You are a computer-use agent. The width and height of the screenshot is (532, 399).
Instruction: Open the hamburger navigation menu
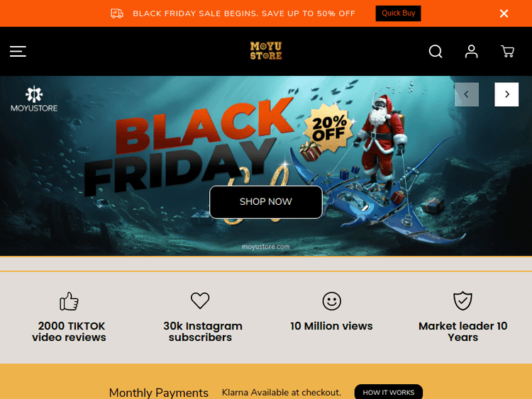point(18,52)
